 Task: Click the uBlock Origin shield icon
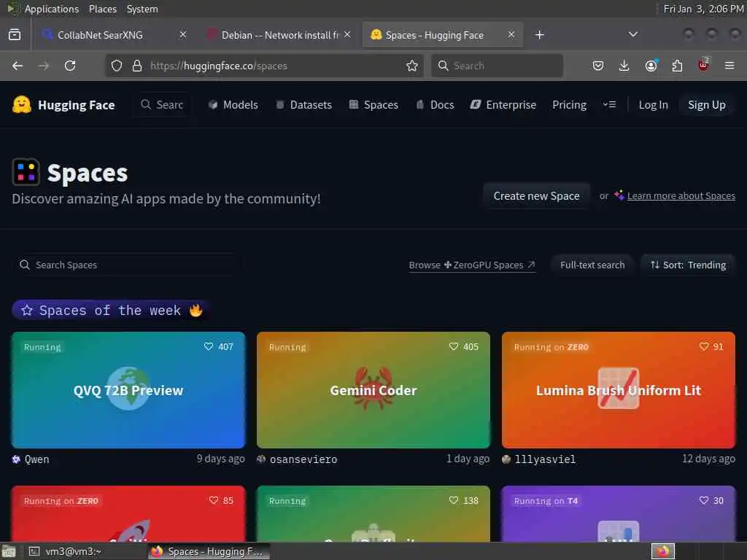[703, 65]
